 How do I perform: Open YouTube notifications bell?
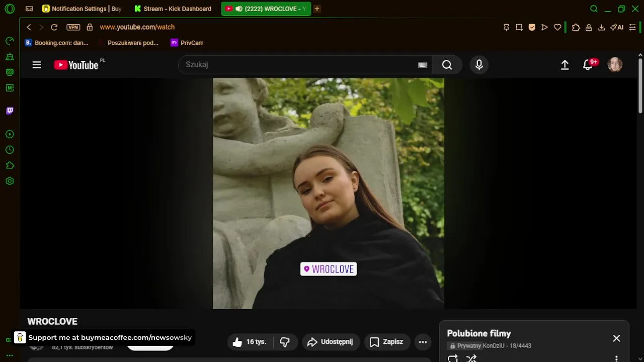(588, 65)
